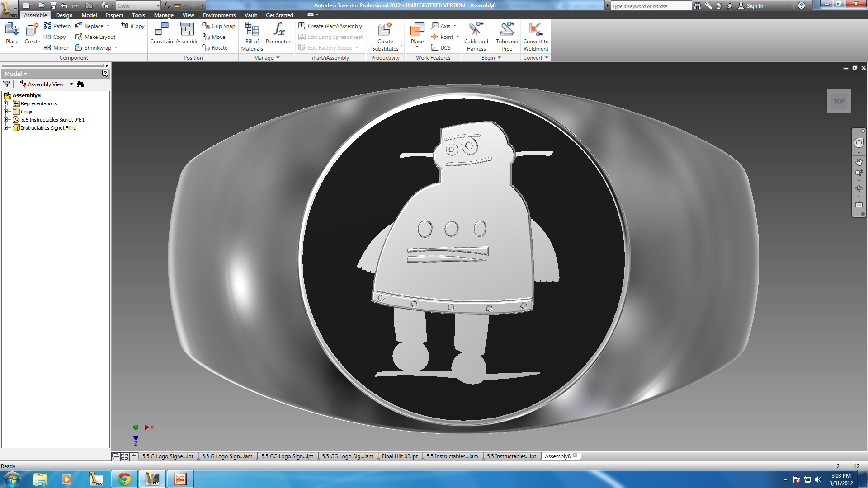868x488 pixels.
Task: Select the Rotate component tool
Action: tap(215, 47)
